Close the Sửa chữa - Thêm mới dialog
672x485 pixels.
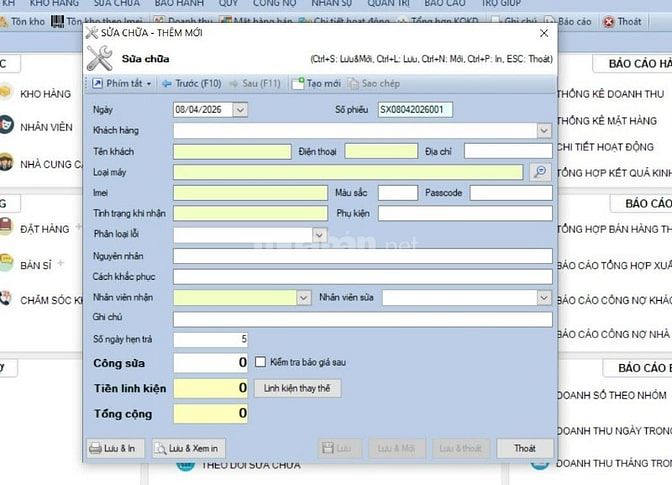pyautogui.click(x=544, y=33)
